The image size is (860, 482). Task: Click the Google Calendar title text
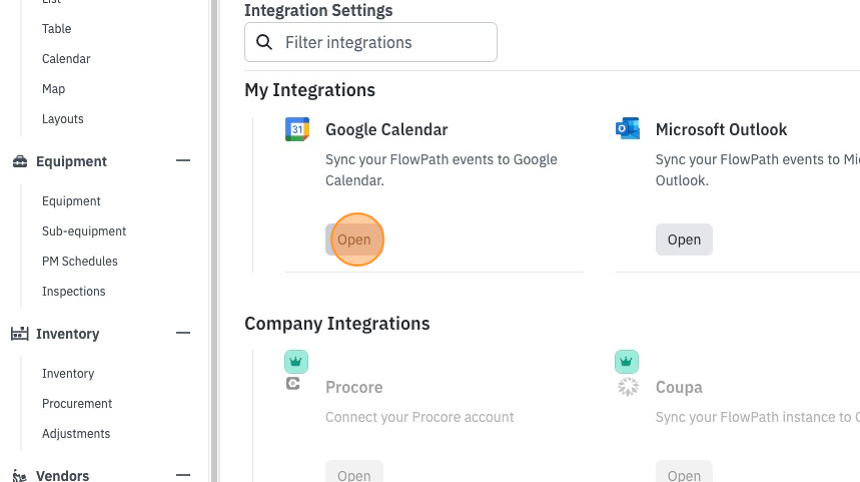(387, 129)
